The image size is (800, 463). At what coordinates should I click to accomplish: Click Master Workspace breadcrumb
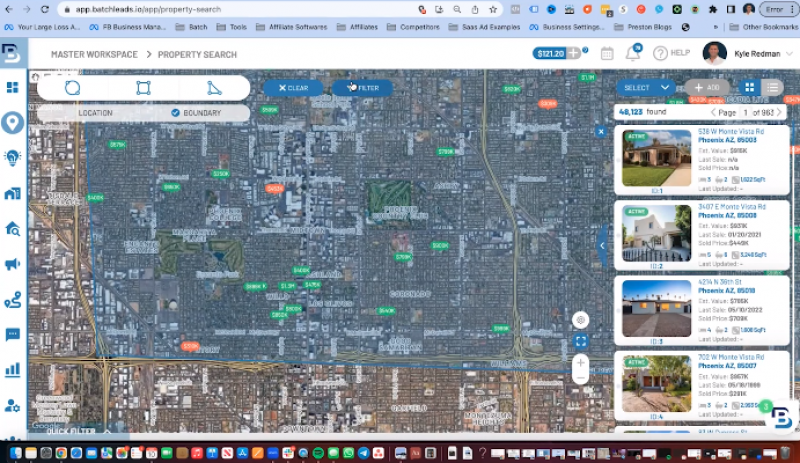pyautogui.click(x=95, y=54)
